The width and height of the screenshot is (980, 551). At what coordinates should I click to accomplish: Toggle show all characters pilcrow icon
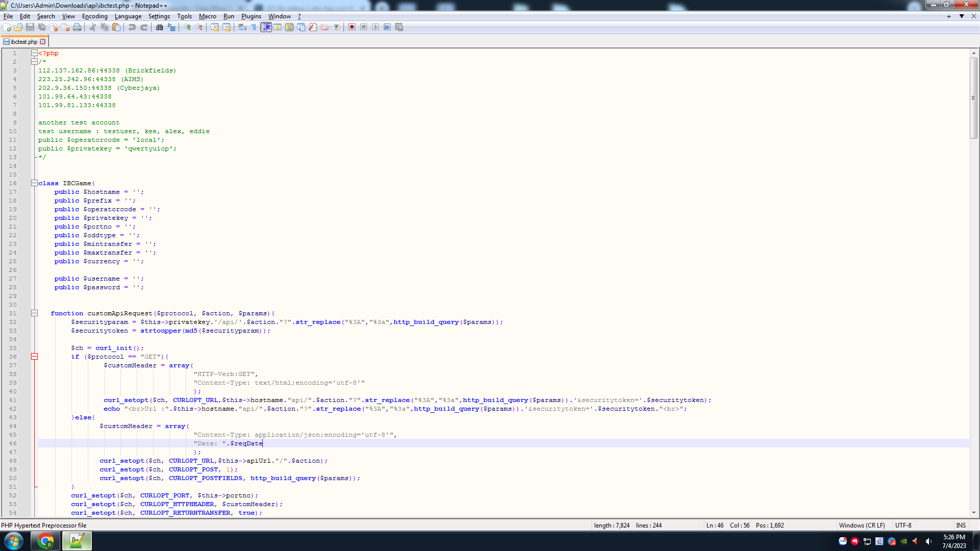[x=254, y=27]
